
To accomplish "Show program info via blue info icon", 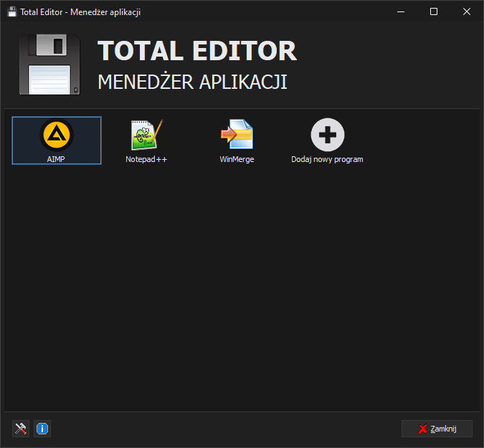I will (42, 429).
